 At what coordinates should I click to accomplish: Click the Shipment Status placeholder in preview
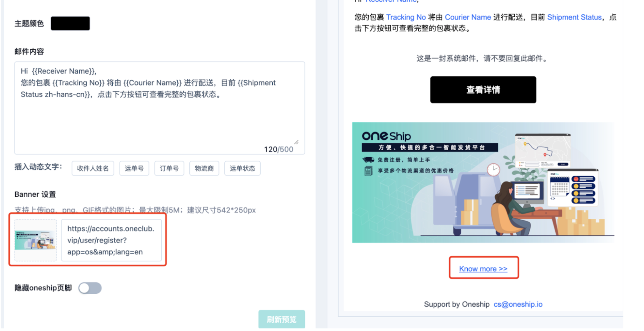pos(574,17)
